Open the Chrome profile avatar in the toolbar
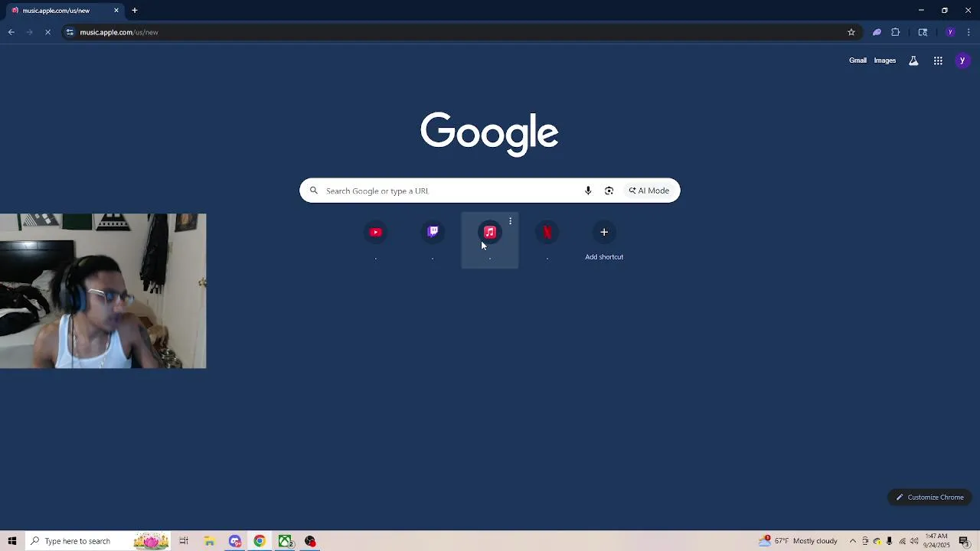 (950, 32)
